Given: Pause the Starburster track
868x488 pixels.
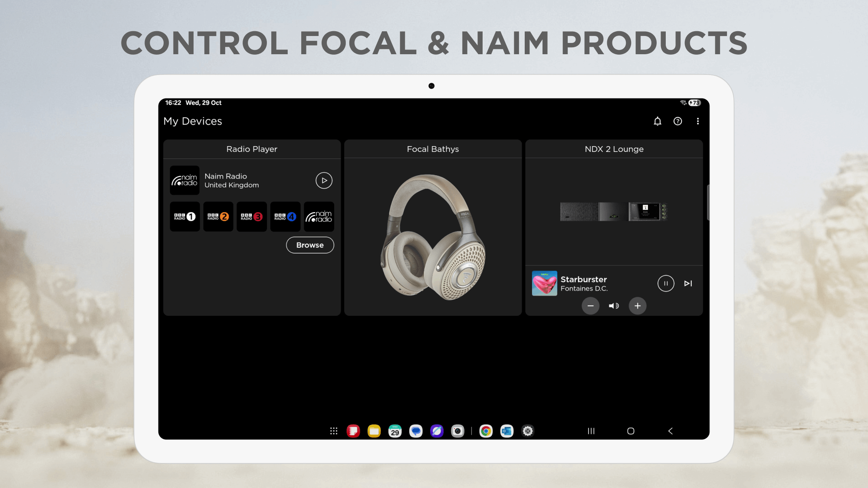Looking at the screenshot, I should pos(666,283).
